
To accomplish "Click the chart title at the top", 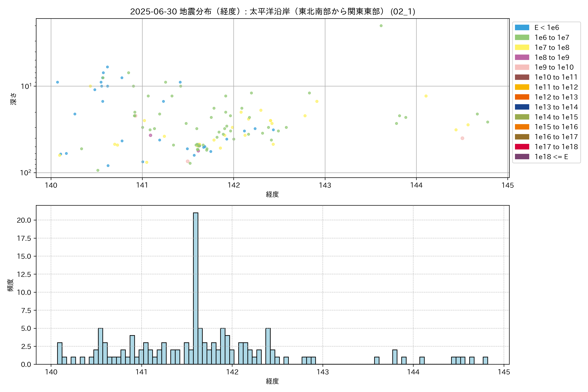I will (272, 11).
